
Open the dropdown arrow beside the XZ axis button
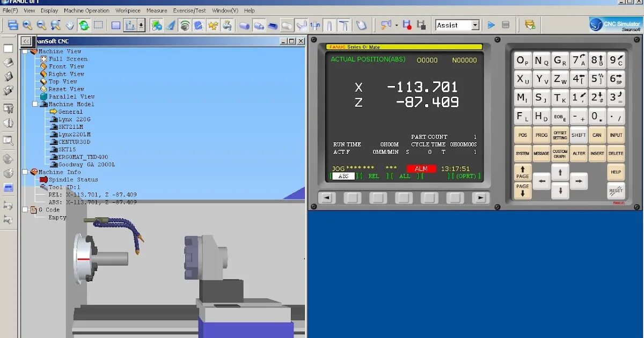pos(141,25)
